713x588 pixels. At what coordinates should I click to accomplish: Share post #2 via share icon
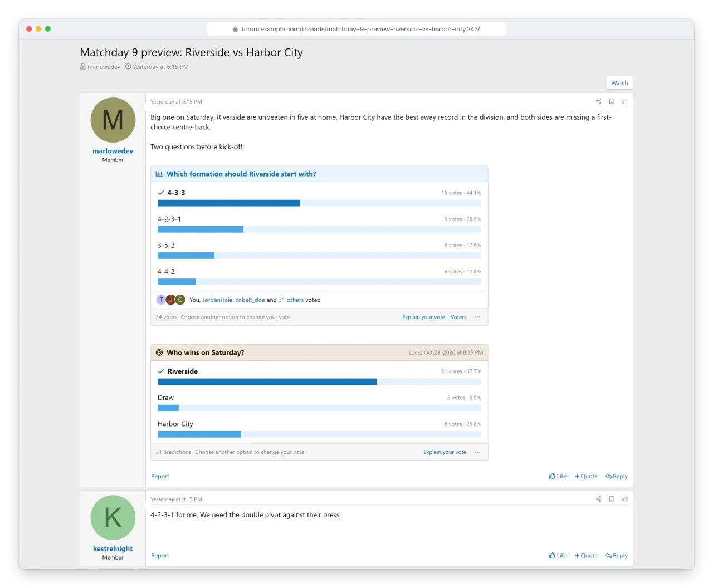(x=598, y=499)
